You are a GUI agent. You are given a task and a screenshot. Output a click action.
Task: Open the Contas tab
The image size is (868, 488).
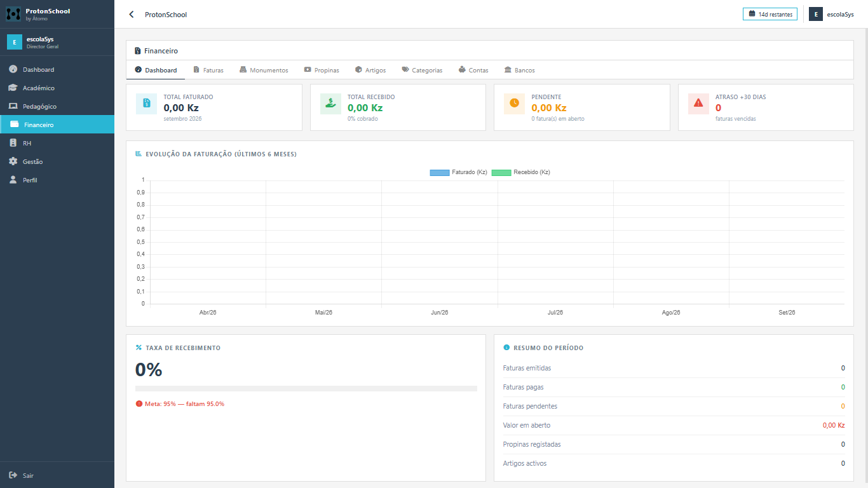(x=473, y=70)
